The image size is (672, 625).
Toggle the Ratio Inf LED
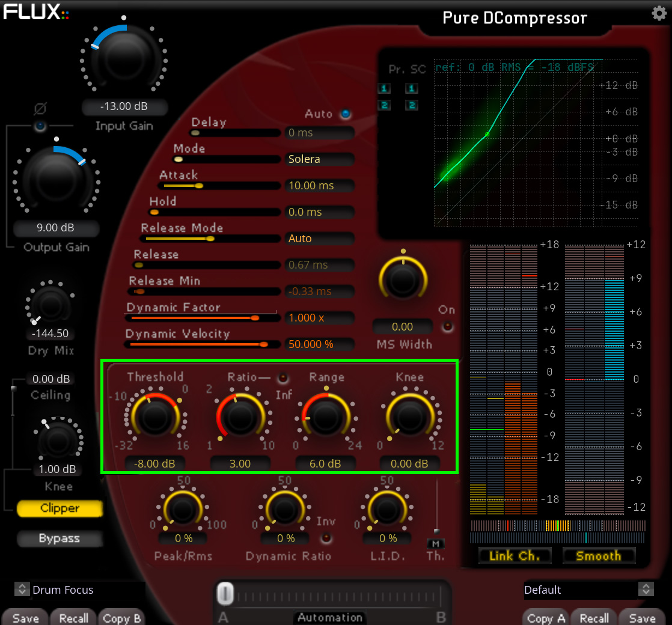pyautogui.click(x=283, y=378)
